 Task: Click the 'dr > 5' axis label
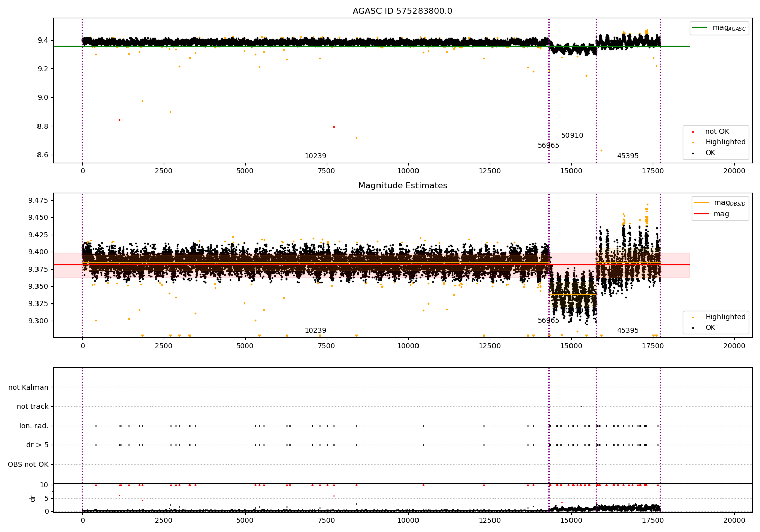click(x=37, y=445)
